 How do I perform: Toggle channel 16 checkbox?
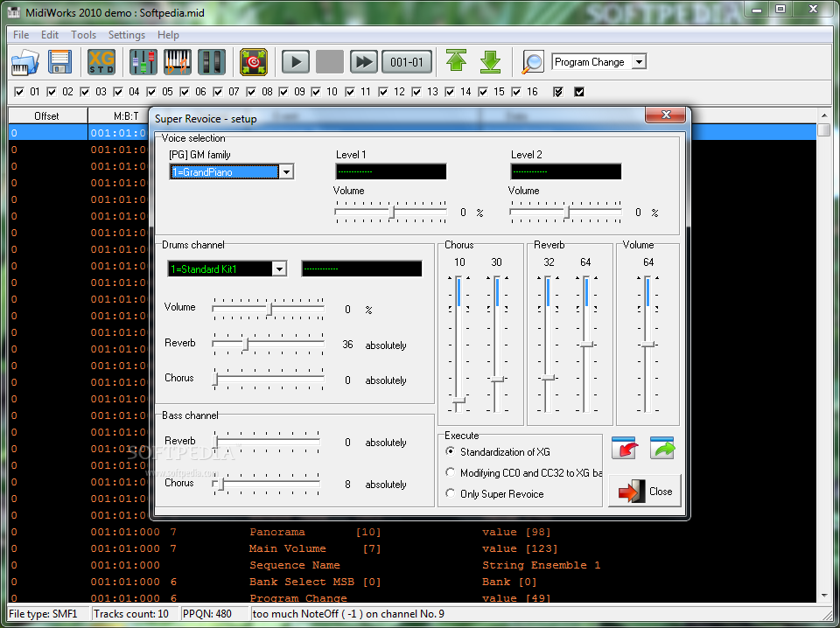point(516,92)
